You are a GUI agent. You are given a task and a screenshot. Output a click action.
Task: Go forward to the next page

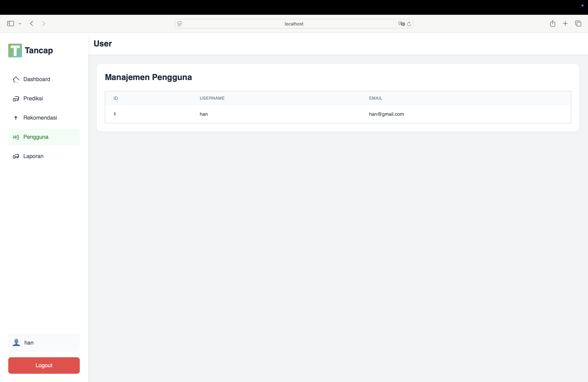tap(44, 23)
